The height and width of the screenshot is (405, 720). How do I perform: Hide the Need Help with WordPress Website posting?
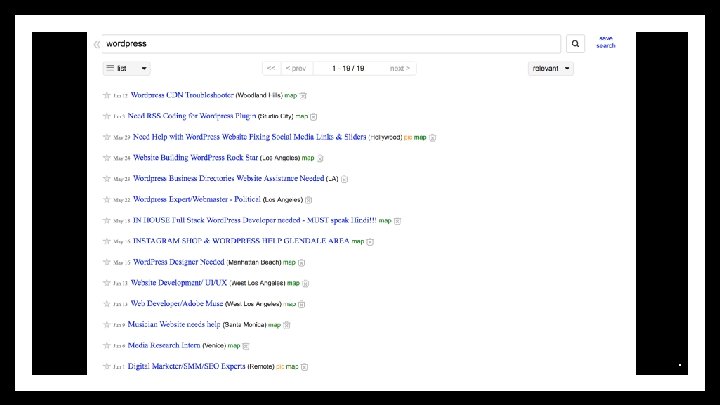(x=432, y=137)
